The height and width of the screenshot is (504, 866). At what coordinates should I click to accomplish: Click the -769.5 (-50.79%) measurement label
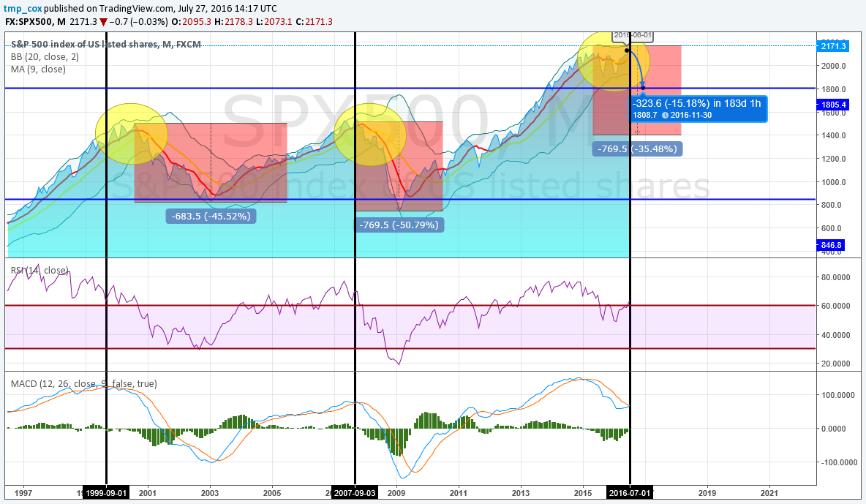click(x=399, y=225)
